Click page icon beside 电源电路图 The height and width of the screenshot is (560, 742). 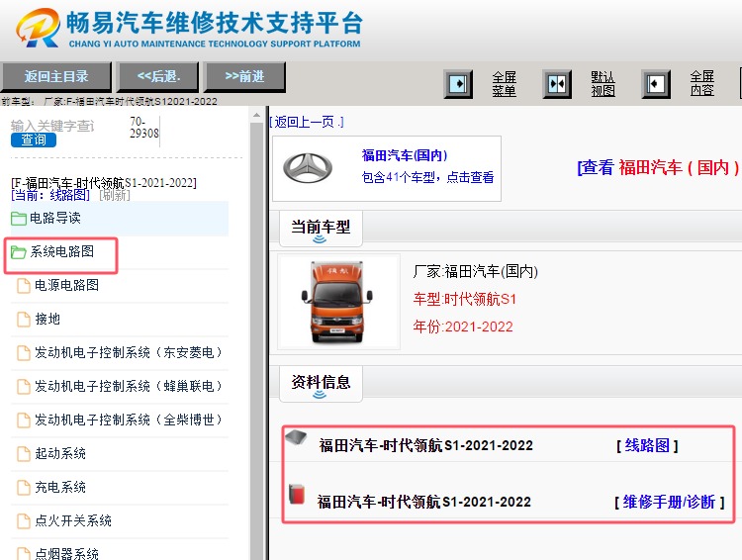[x=24, y=286]
